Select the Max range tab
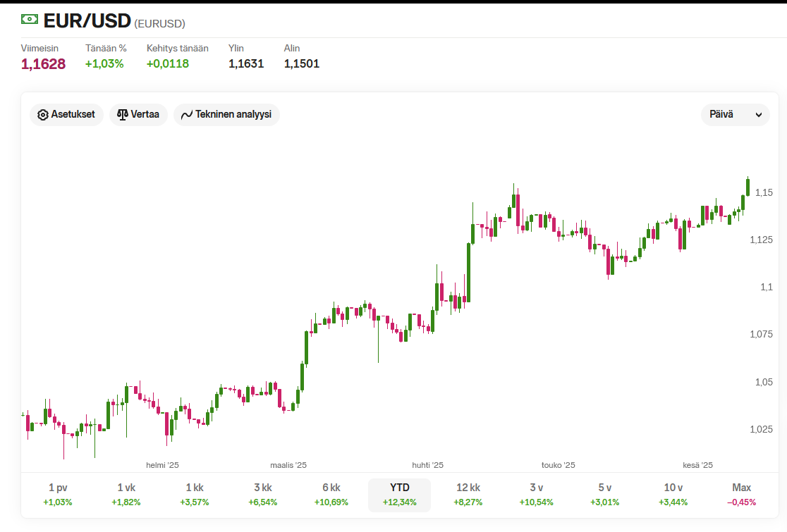This screenshot has height=532, width=787. click(741, 495)
